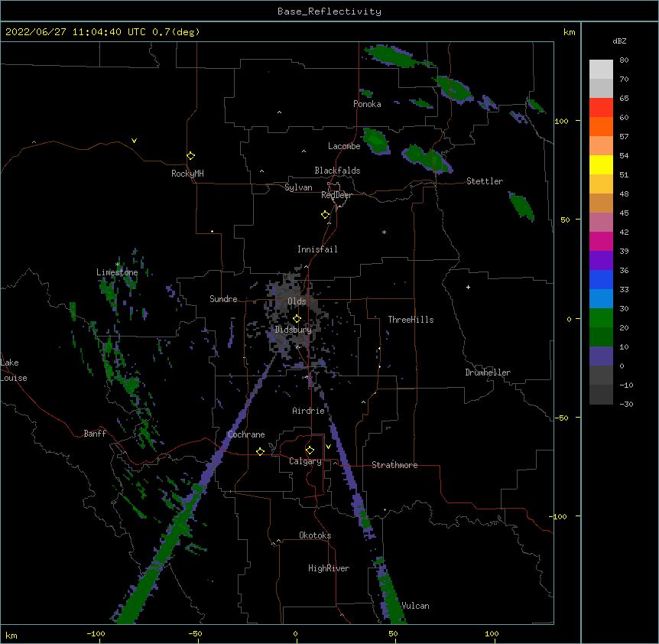Click the 45 dBZ legend value

pyautogui.click(x=624, y=213)
